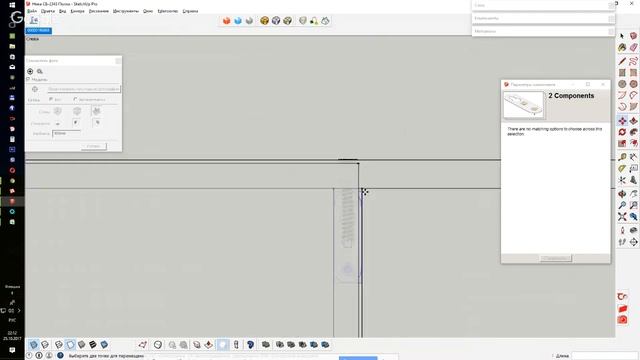The image size is (640, 360).
Task: Open the Windows notification center icon
Action: (x=12, y=350)
